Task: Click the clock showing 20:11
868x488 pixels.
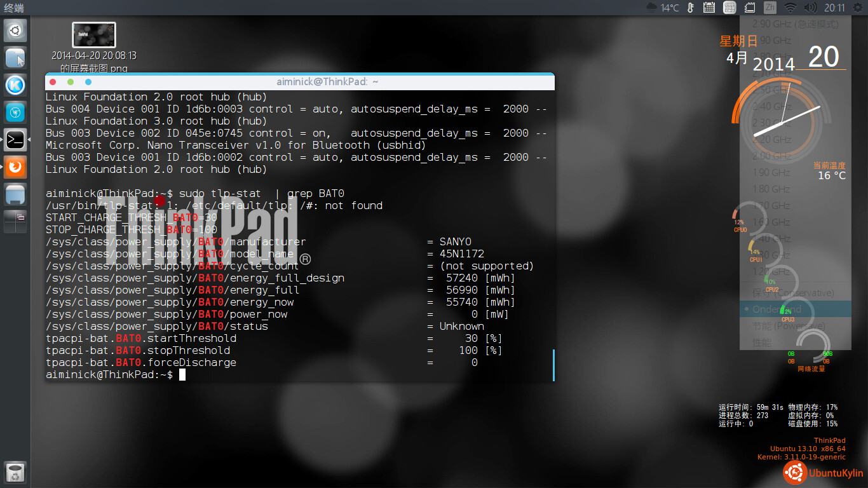Action: (x=834, y=8)
